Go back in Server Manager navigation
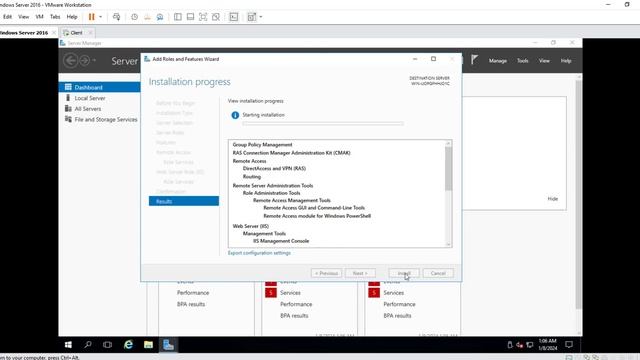 [x=70, y=61]
